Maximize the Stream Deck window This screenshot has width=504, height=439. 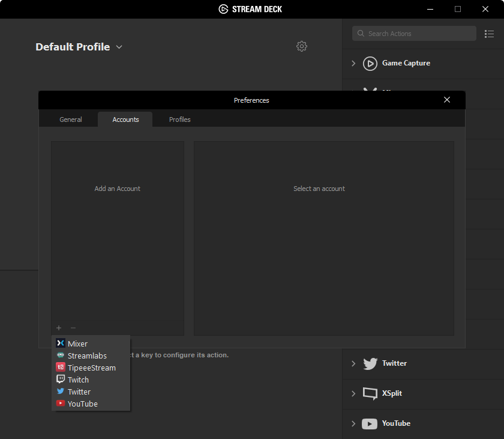[x=458, y=9]
